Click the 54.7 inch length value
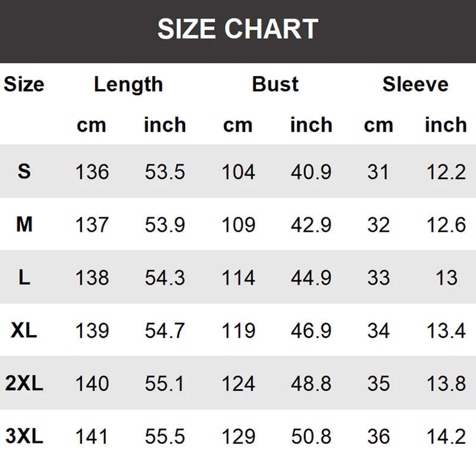The width and height of the screenshot is (476, 476). 165,331
